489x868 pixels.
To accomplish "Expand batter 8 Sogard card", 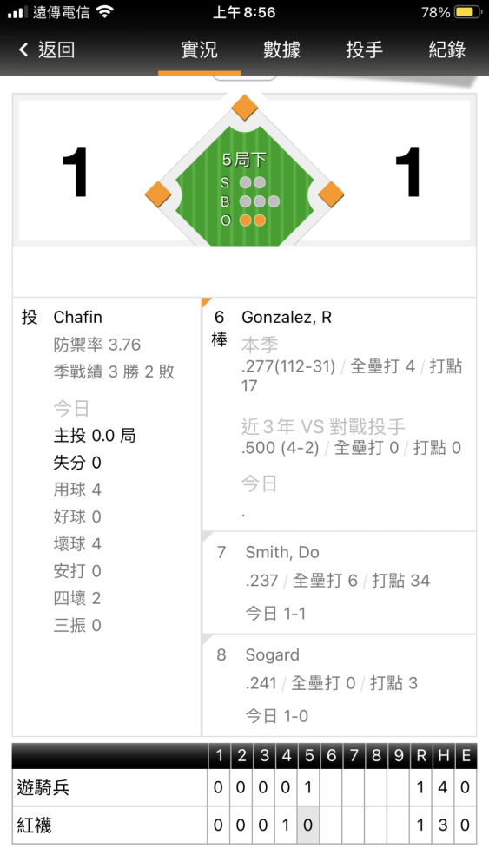I will point(339,686).
